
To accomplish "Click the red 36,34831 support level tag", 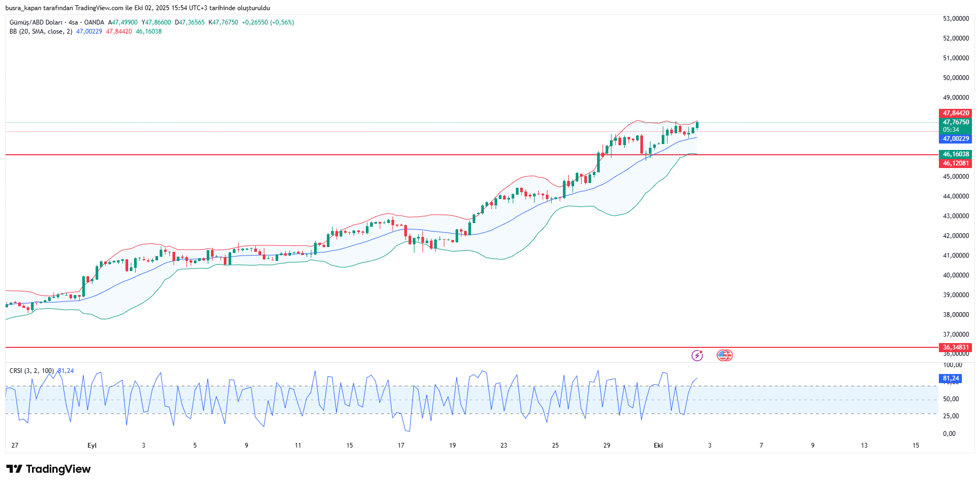I will coord(955,347).
